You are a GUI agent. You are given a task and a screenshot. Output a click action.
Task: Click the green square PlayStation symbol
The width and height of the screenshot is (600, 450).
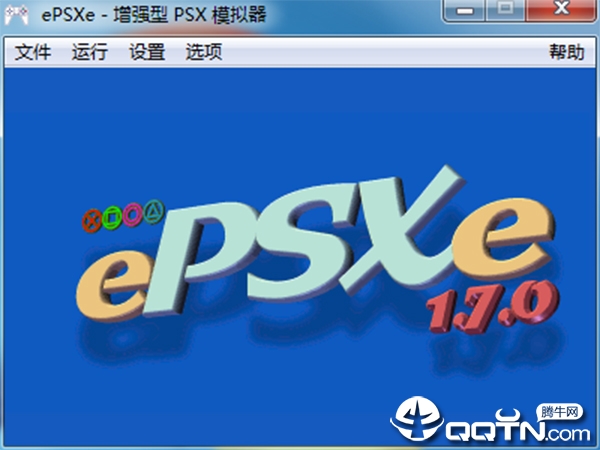click(x=112, y=217)
